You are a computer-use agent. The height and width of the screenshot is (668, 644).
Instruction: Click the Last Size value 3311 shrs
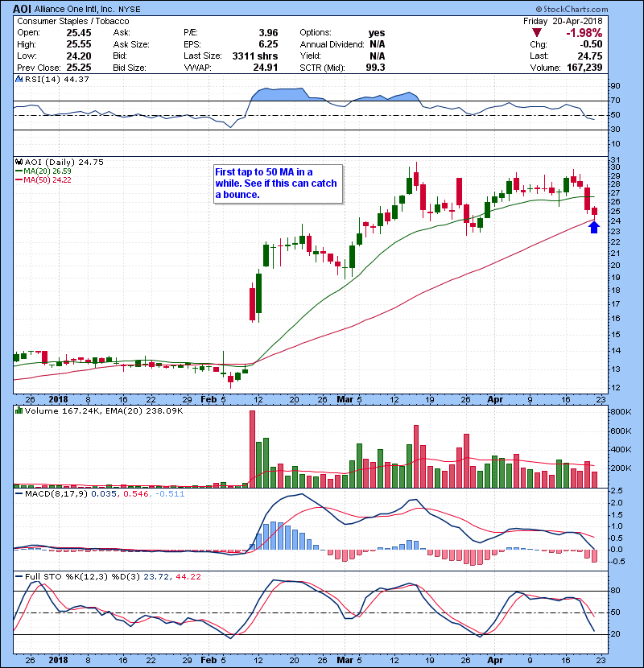(255, 56)
